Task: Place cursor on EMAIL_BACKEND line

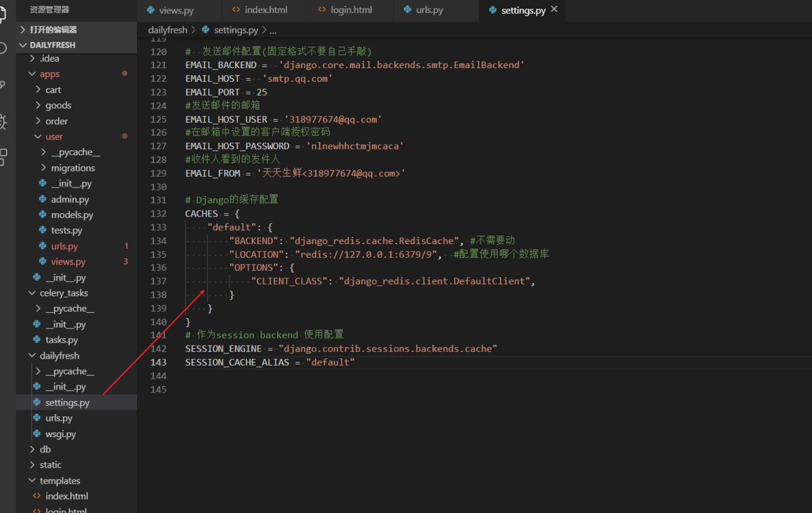Action: point(355,65)
